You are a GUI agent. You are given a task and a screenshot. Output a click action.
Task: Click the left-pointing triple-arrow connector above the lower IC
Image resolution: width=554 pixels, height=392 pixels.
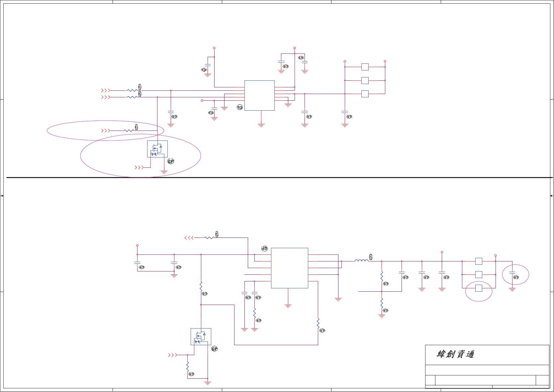click(189, 238)
